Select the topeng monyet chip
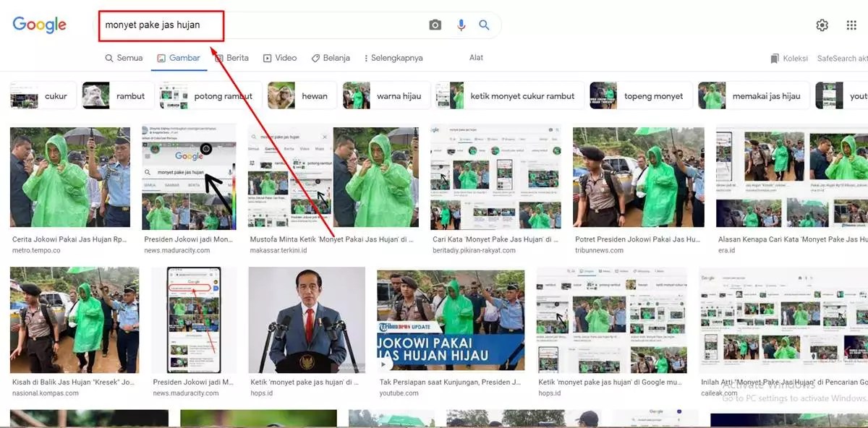This screenshot has width=868, height=428. coord(641,95)
